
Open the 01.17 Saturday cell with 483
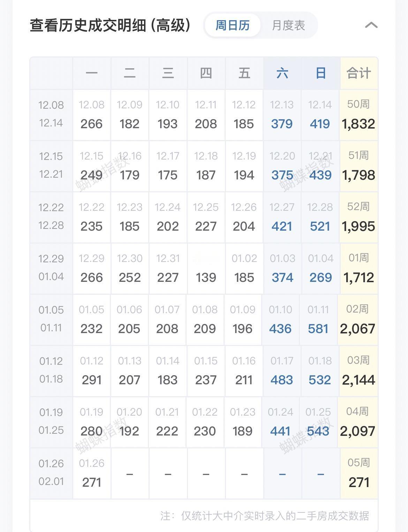pos(282,371)
